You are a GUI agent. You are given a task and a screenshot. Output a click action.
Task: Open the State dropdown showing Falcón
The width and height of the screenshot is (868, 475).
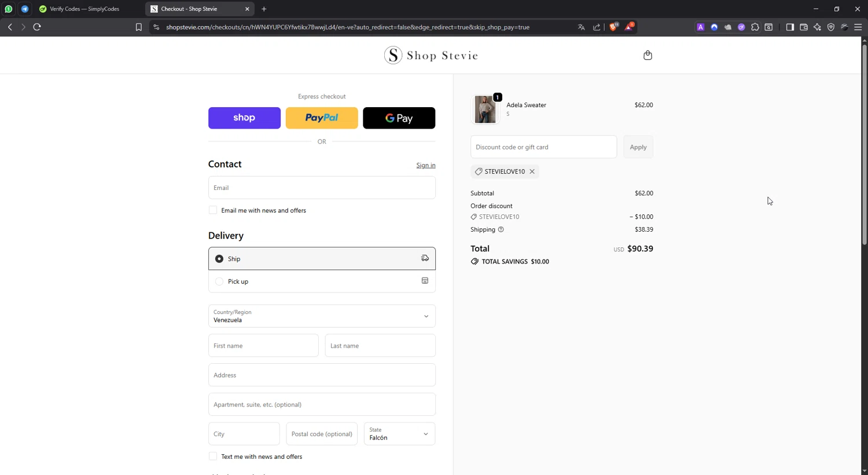click(399, 434)
